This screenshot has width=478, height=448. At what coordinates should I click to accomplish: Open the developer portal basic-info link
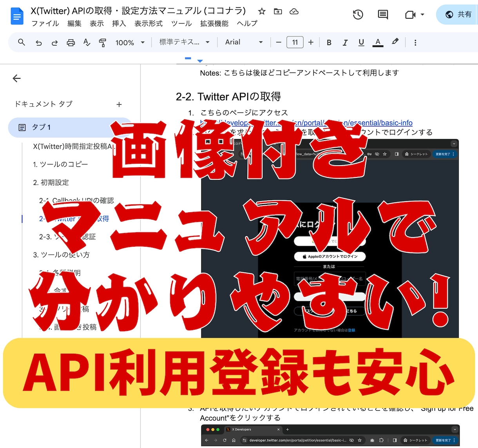306,123
